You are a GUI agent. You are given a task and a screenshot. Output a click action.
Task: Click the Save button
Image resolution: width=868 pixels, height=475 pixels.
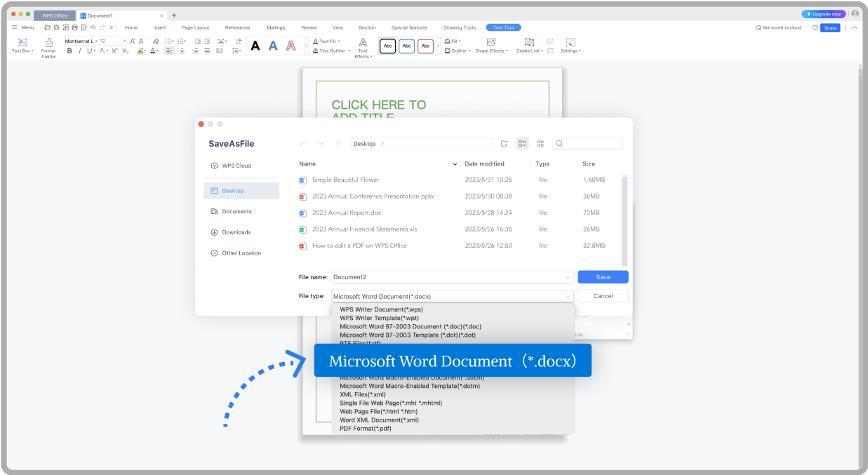point(602,276)
